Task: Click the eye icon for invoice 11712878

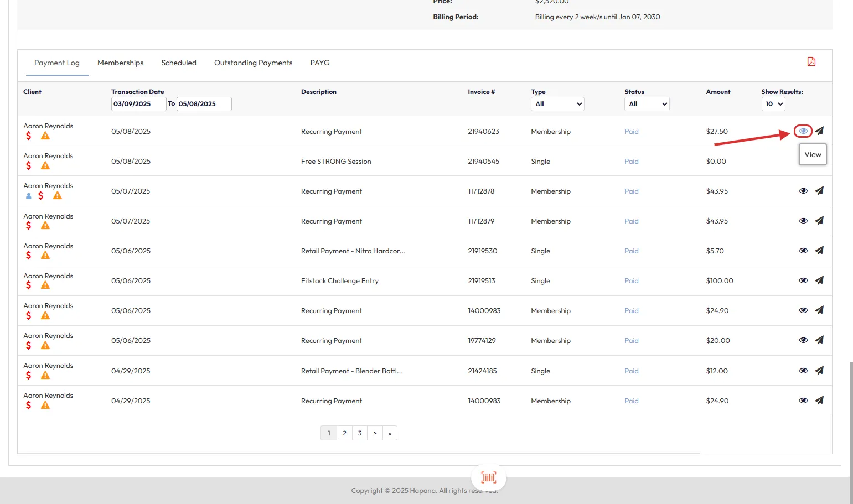Action: (803, 191)
